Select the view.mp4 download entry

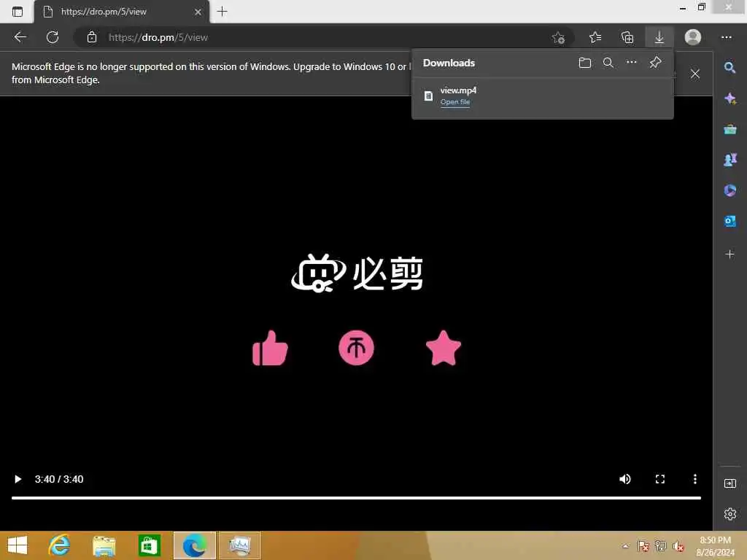click(x=543, y=96)
